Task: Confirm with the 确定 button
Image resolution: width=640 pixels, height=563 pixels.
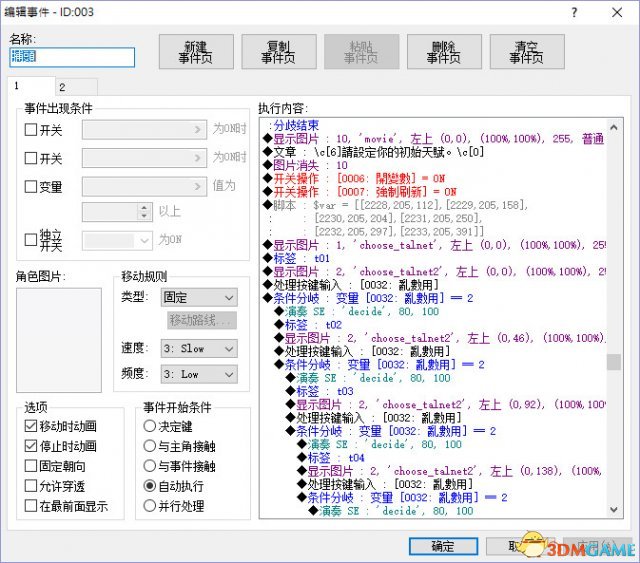Action: [x=442, y=546]
